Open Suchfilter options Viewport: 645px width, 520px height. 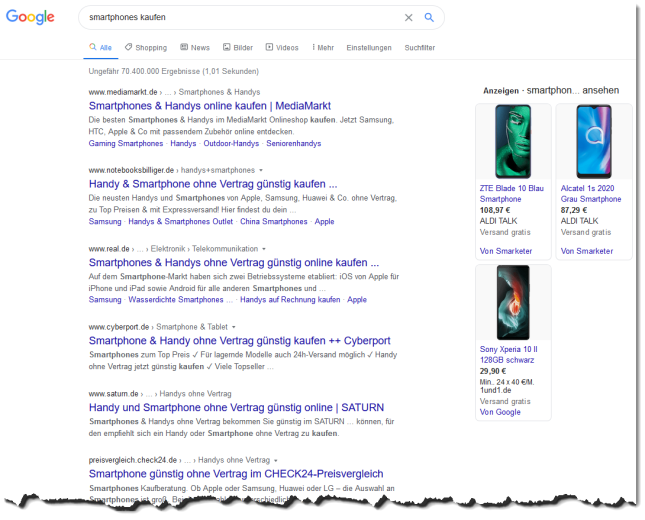tap(420, 48)
